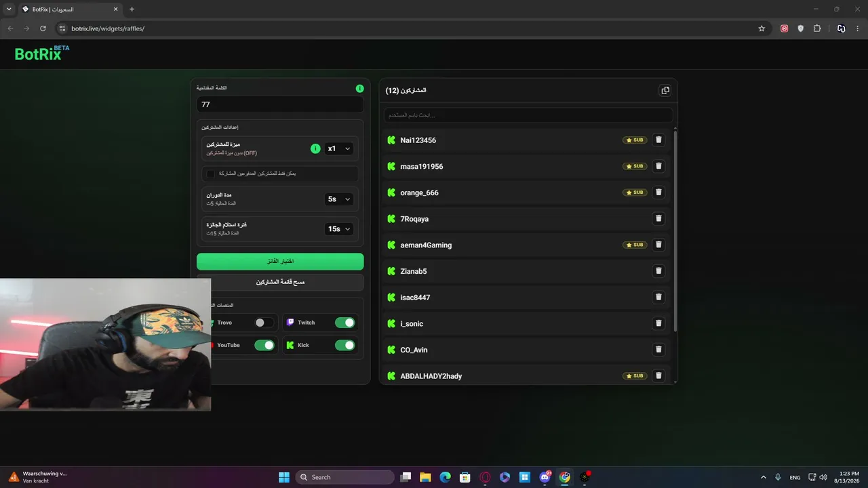Click ENG language indicator in tray
This screenshot has width=868, height=488.
tap(795, 477)
